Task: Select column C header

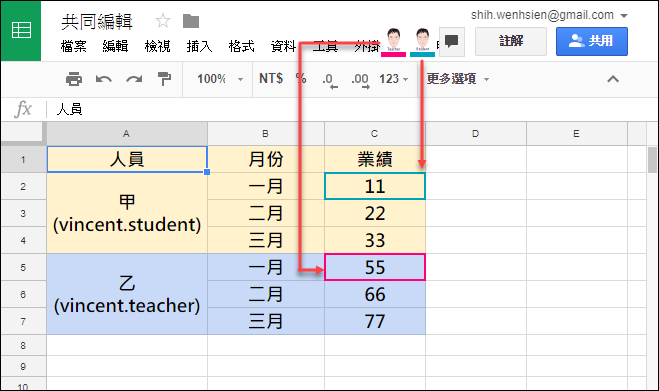Action: (374, 134)
